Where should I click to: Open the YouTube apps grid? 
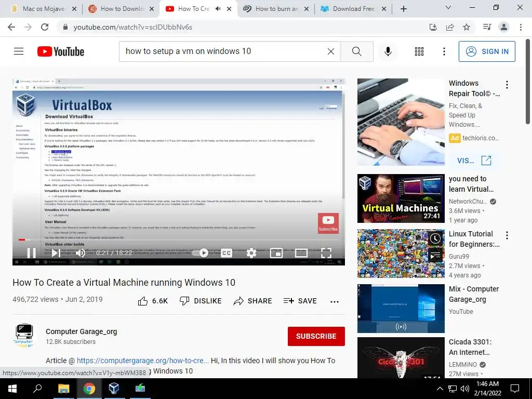point(419,51)
